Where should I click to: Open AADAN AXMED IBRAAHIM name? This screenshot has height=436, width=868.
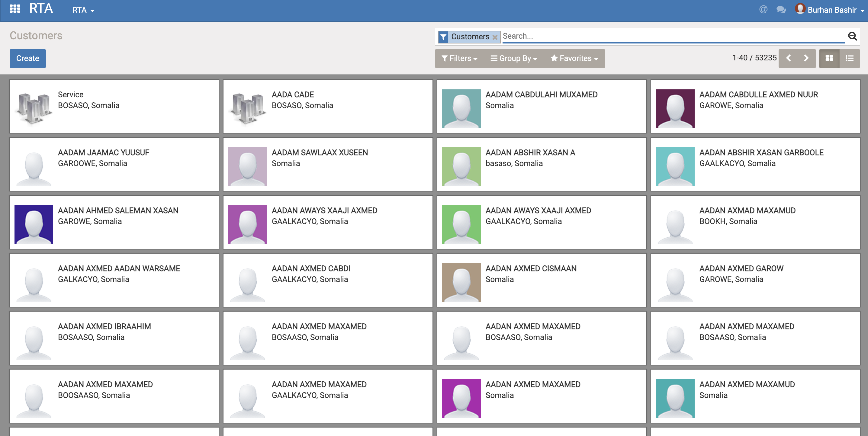pyautogui.click(x=104, y=326)
